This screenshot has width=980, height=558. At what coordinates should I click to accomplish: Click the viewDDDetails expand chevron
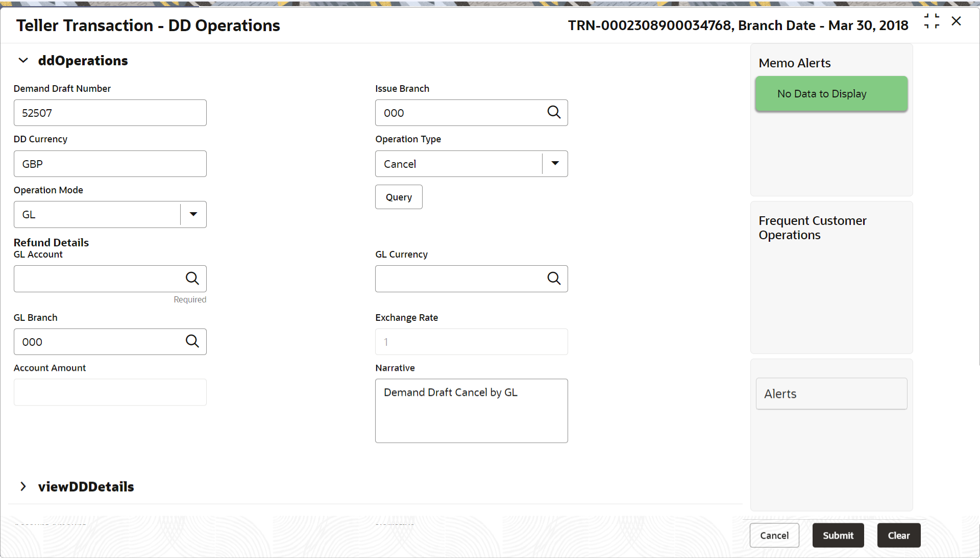(x=23, y=486)
